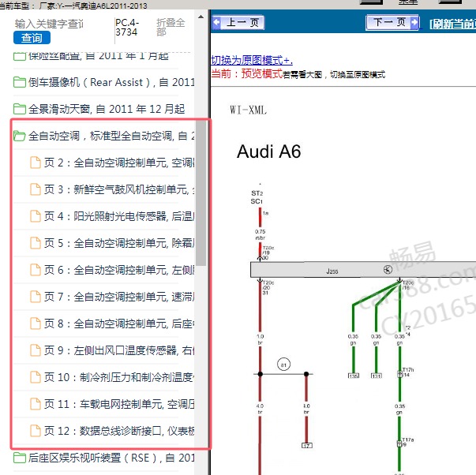The image size is (476, 475).
Task: Click the scrollbar up arrow in tree panel
Action: [x=201, y=17]
